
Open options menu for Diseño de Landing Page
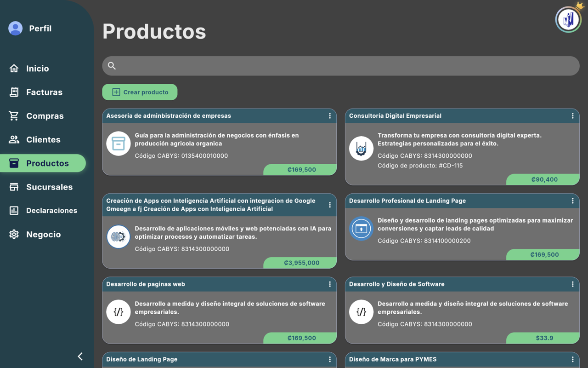[x=330, y=359]
